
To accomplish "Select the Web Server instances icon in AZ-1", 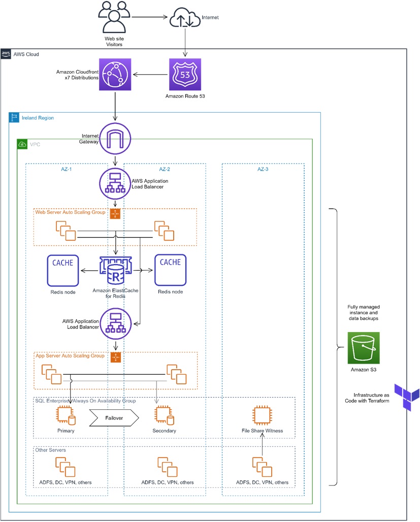I will (66, 231).
